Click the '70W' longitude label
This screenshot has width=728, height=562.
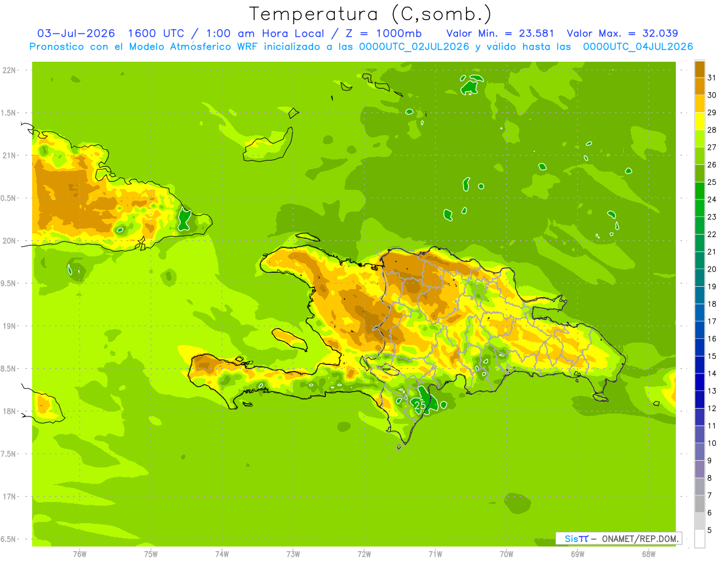pyautogui.click(x=507, y=554)
